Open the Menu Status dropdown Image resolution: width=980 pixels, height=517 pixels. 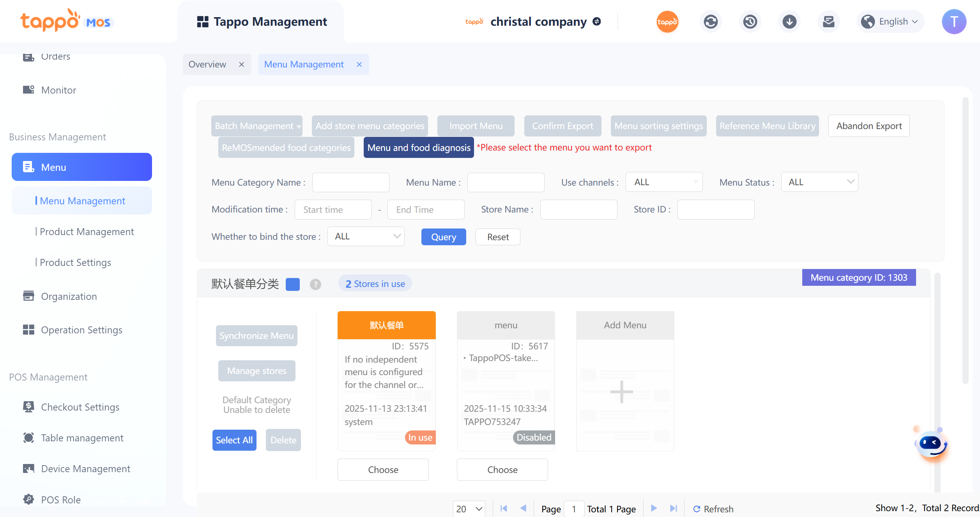[x=819, y=182]
